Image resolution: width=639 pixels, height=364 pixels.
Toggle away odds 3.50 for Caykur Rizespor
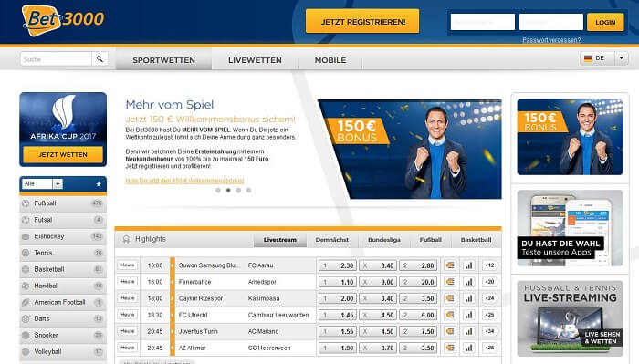[x=418, y=298]
